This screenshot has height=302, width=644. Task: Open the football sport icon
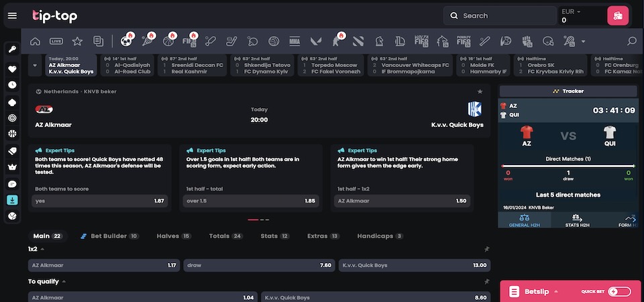[x=126, y=41]
